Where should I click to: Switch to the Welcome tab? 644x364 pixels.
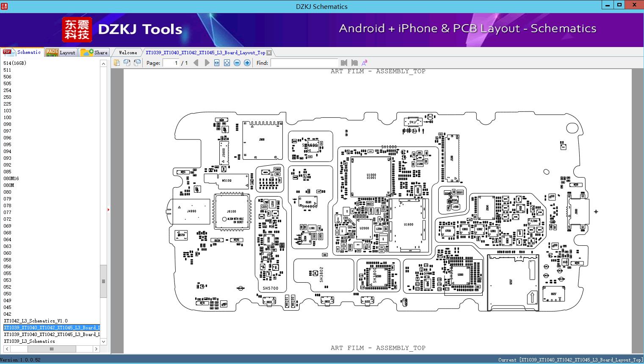[128, 53]
